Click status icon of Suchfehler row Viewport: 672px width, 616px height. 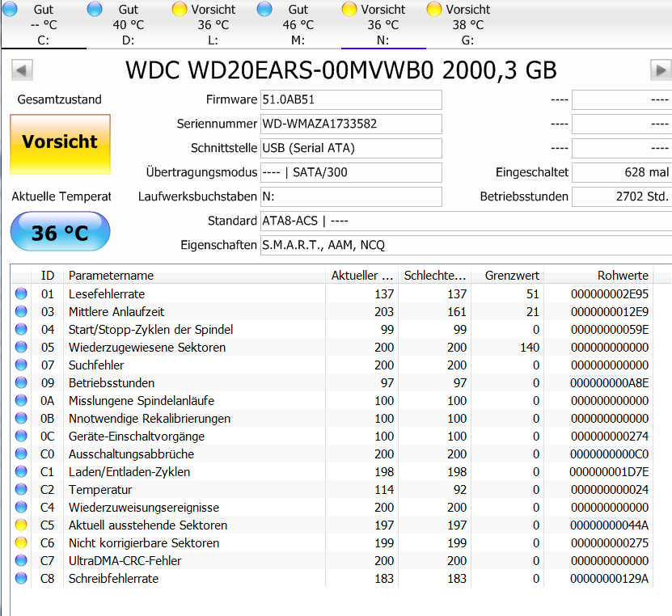pos(21,365)
